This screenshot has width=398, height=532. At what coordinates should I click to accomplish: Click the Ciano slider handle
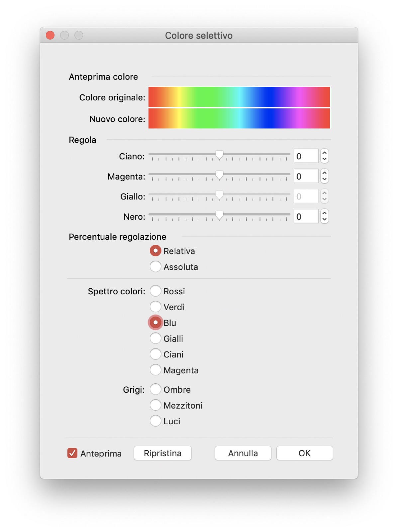click(x=219, y=155)
